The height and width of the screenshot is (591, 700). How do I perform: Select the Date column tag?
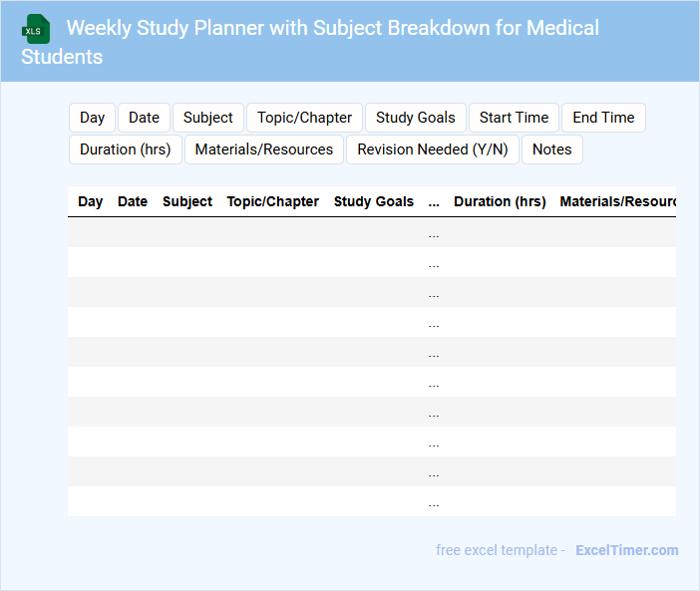(x=144, y=118)
